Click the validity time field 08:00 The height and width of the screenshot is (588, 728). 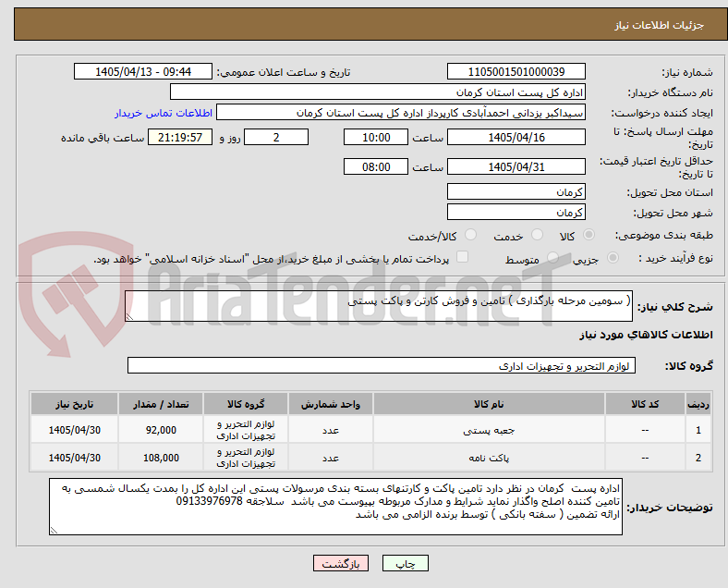[x=376, y=166]
